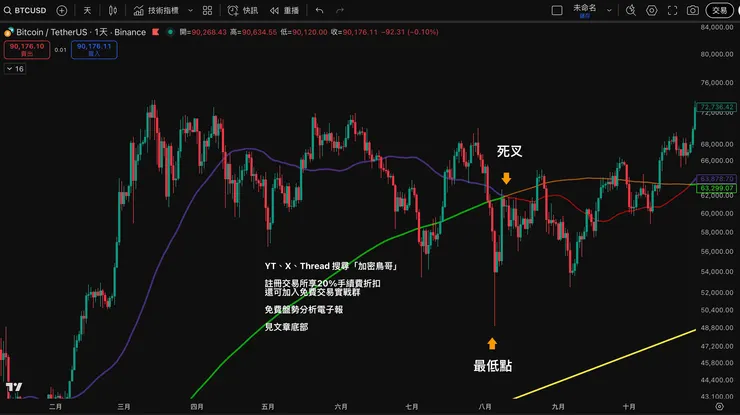
Task: Open time axis settings gear icon
Action: coord(719,407)
